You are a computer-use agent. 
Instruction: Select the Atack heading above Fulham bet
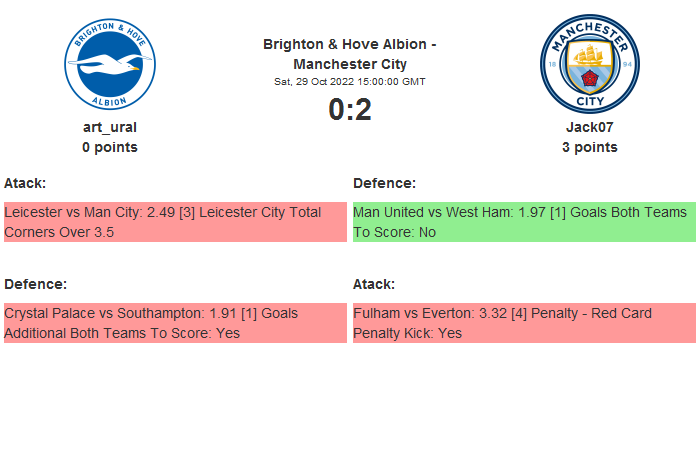[x=374, y=284]
